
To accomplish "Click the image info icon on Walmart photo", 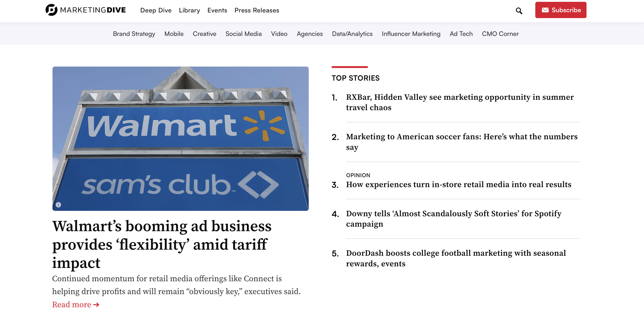I will [58, 205].
